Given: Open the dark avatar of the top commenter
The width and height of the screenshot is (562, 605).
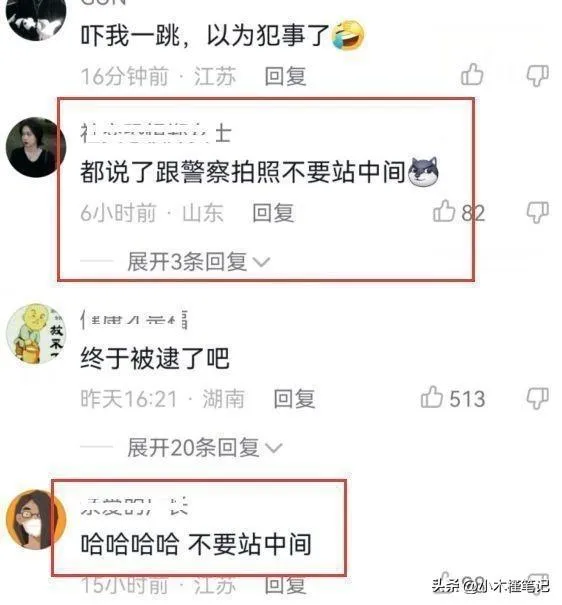Looking at the screenshot, I should 36,15.
